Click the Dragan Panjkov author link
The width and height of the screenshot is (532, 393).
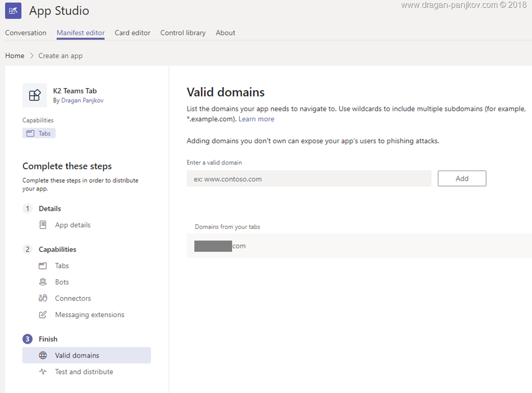pos(82,100)
